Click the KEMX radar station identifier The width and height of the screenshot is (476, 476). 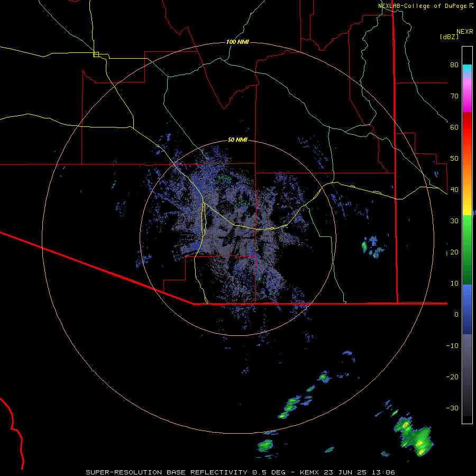point(310,472)
